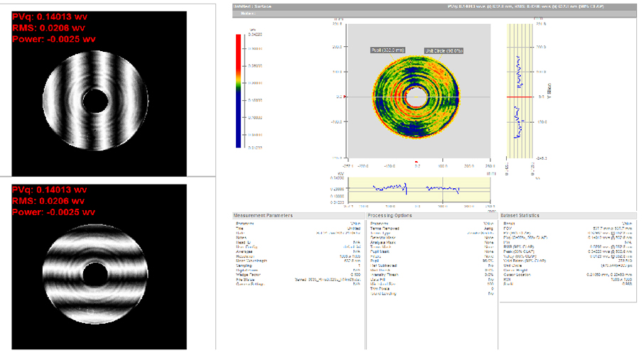Click the Unit Circle (90.0%) label
Viewport: 644px width, 355px height.
444,51
